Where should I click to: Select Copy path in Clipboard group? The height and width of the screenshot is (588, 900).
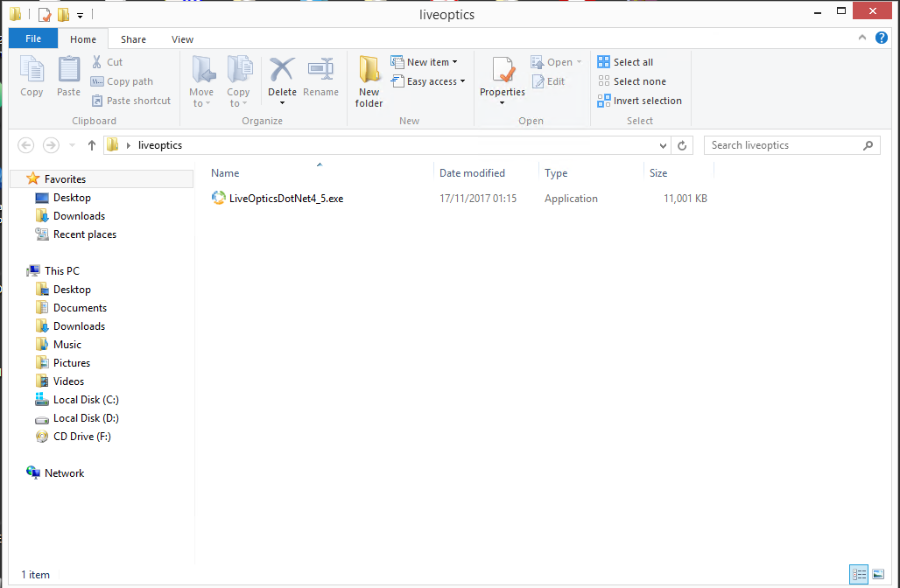pos(122,81)
